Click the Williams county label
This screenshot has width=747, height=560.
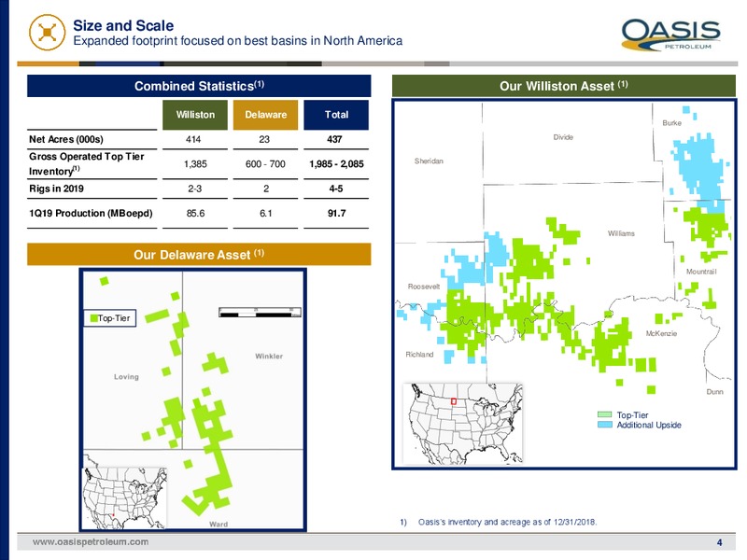click(621, 233)
